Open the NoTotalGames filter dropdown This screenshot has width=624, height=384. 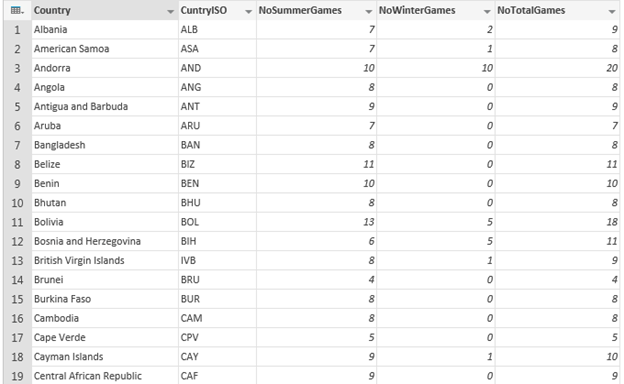(612, 12)
